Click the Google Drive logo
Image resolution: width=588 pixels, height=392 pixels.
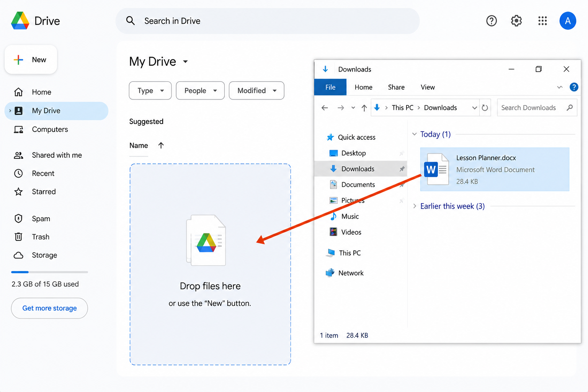pos(20,21)
